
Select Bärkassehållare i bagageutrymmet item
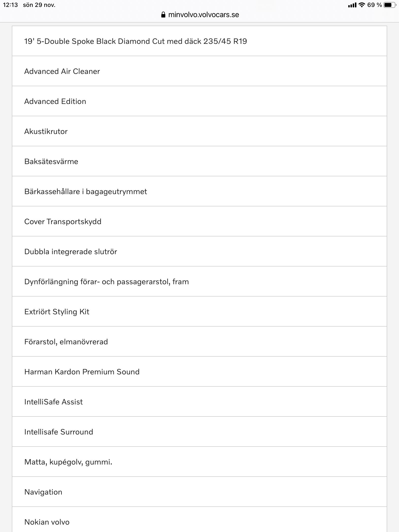[199, 191]
